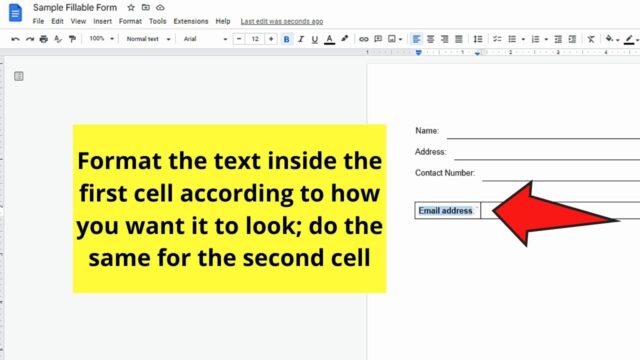Click the font size field showing 12

255,39
